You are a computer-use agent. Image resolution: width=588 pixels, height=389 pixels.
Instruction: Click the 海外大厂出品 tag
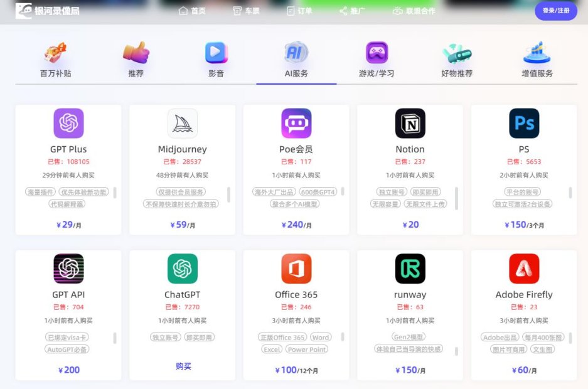pyautogui.click(x=274, y=192)
